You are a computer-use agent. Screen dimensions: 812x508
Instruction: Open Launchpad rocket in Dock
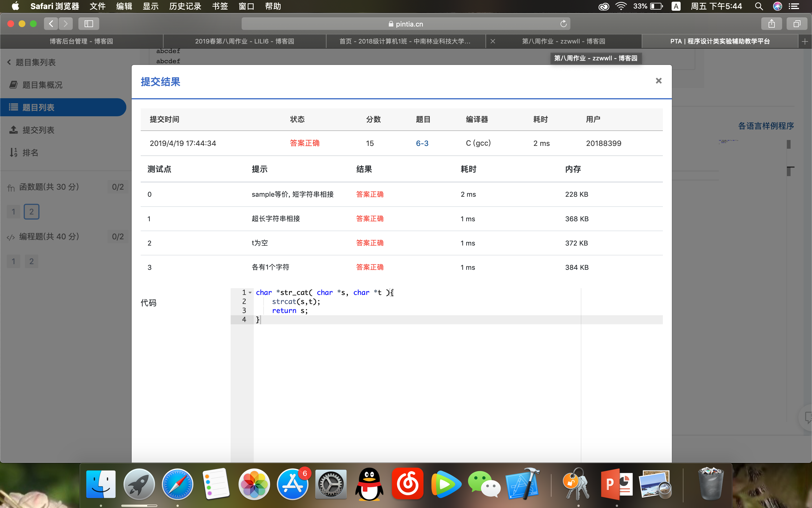[139, 484]
